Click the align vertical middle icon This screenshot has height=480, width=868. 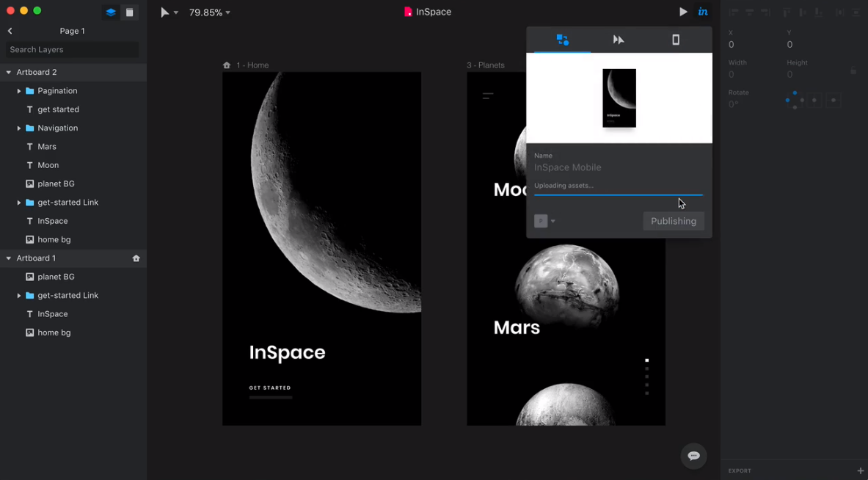(803, 12)
